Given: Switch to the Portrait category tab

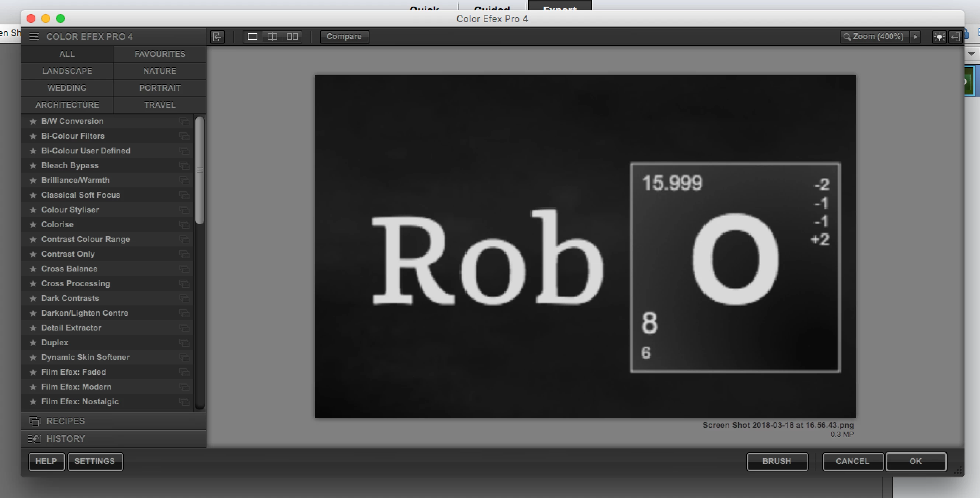Looking at the screenshot, I should point(160,88).
